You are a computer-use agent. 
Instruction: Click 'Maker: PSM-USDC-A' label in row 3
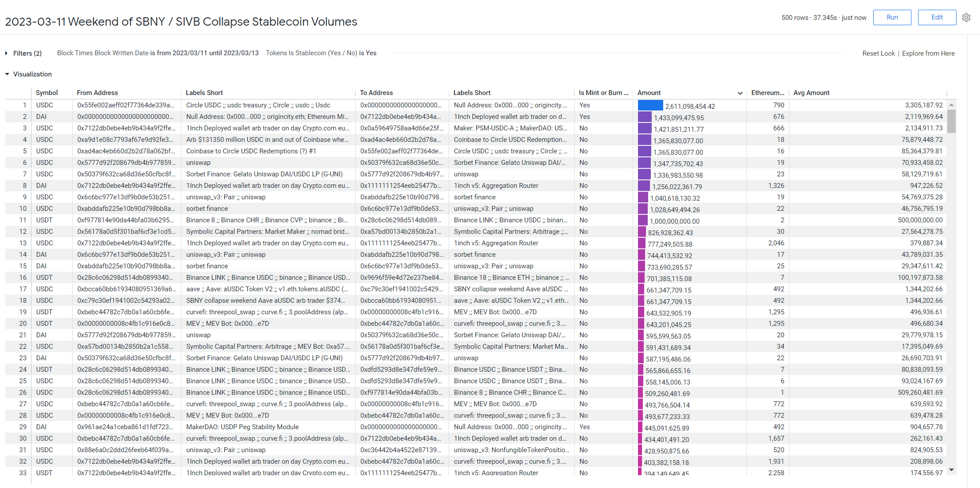pos(511,128)
